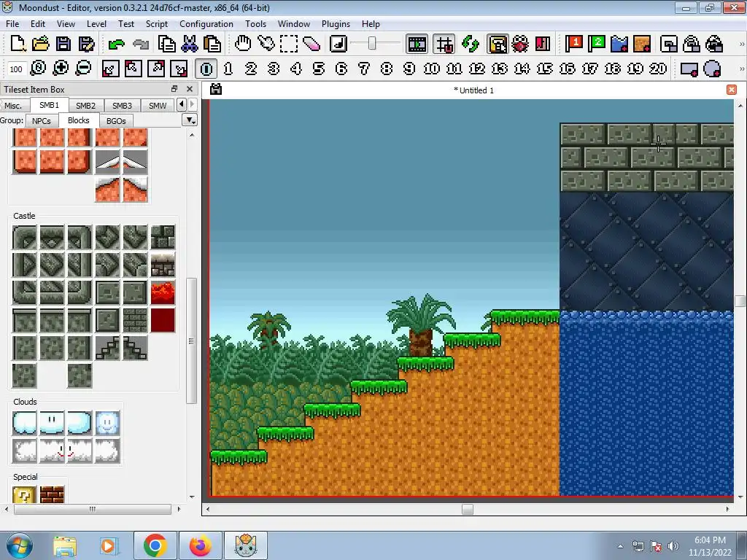747x560 pixels.
Task: Open the tileset group dropdown arrow
Action: click(x=190, y=120)
